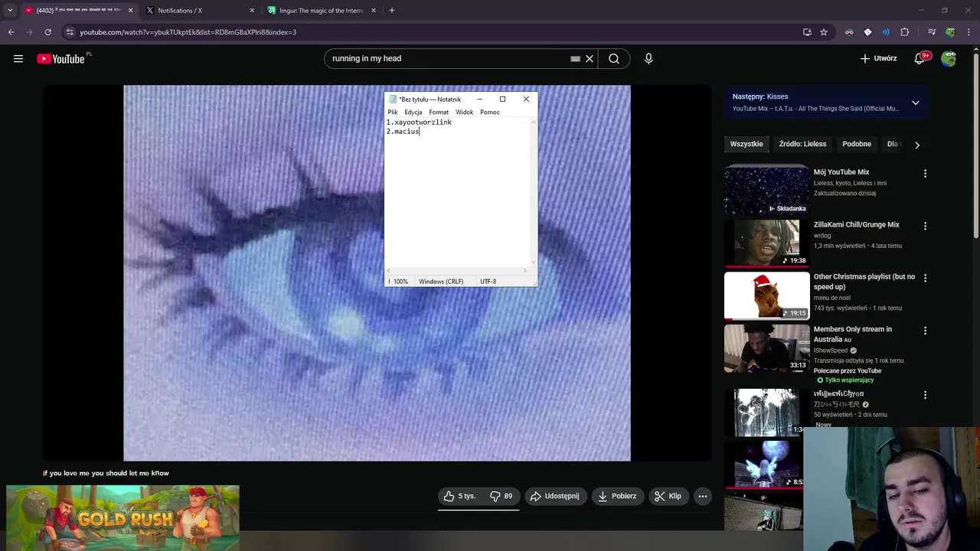Screen dimensions: 980x551
Task: Click the Utwórz create button
Action: [878, 58]
